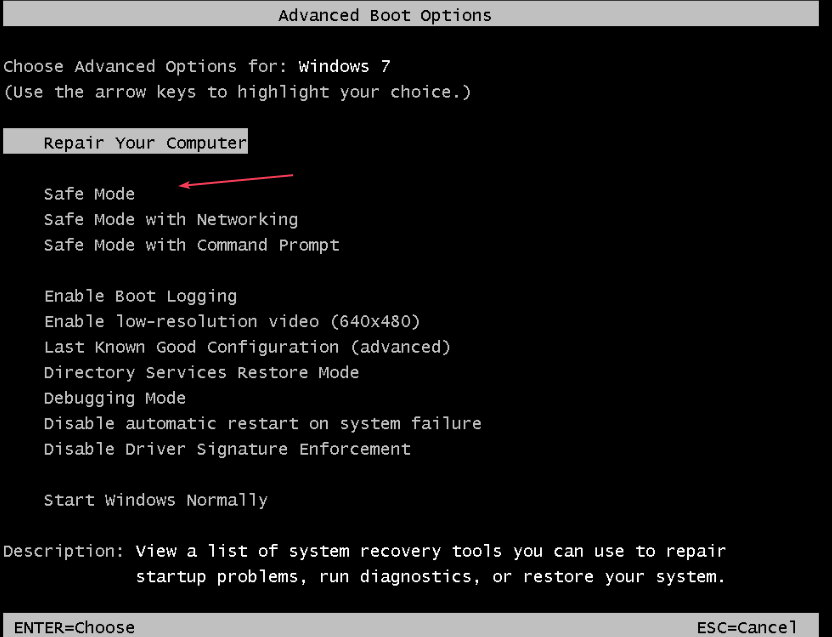This screenshot has height=637, width=832.
Task: Select Safe Mode with Networking
Action: [x=171, y=219]
